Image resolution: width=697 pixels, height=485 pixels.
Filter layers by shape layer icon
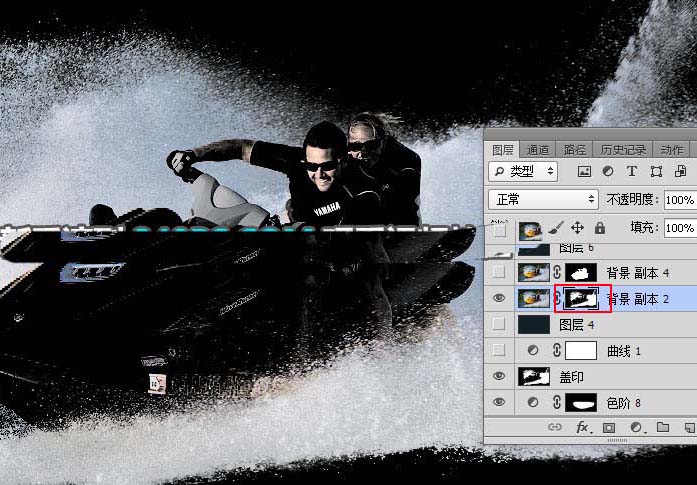tap(656, 171)
